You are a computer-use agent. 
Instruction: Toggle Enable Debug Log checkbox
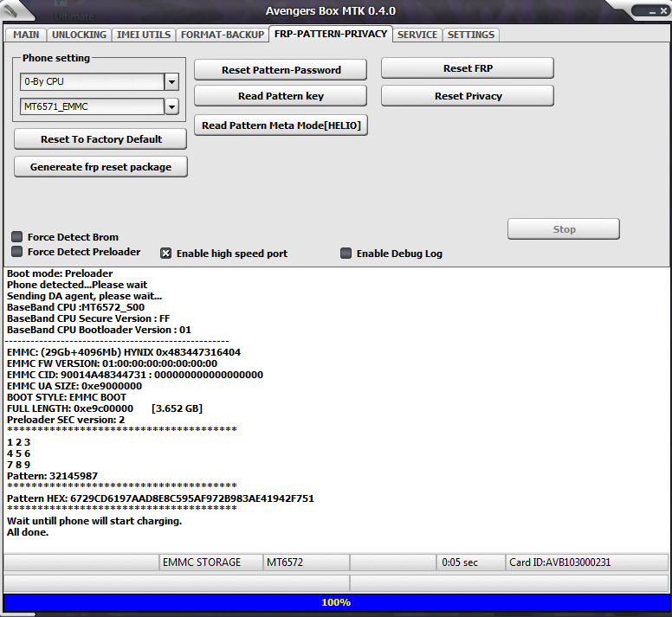coord(346,254)
